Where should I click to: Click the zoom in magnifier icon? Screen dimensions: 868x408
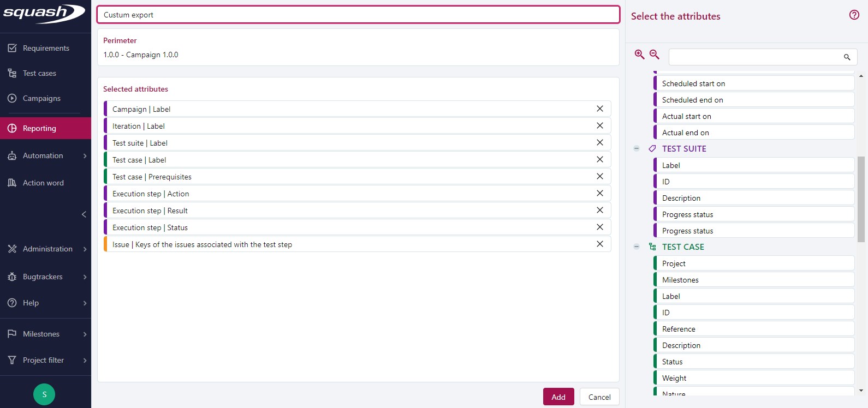coord(639,55)
